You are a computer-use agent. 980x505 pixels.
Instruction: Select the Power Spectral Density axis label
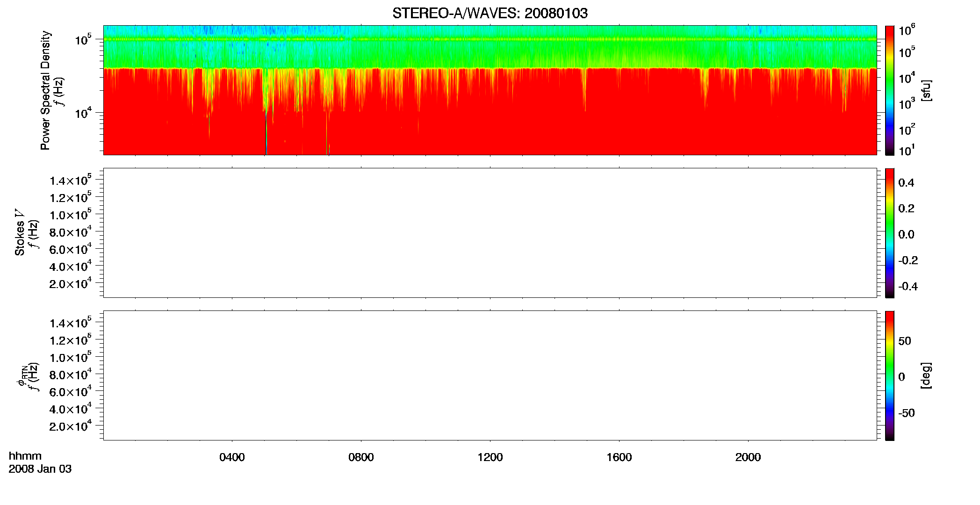coord(45,90)
